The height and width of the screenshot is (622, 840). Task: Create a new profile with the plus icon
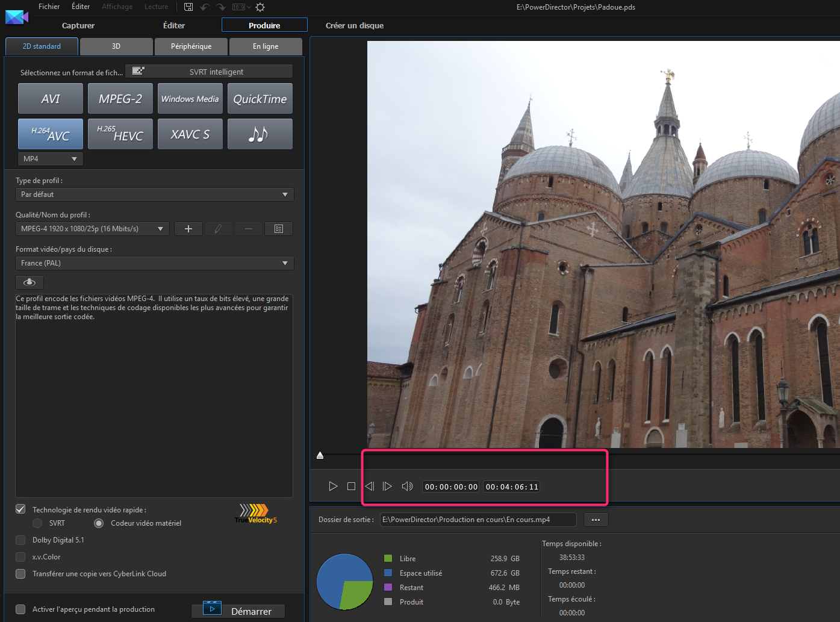pos(188,229)
